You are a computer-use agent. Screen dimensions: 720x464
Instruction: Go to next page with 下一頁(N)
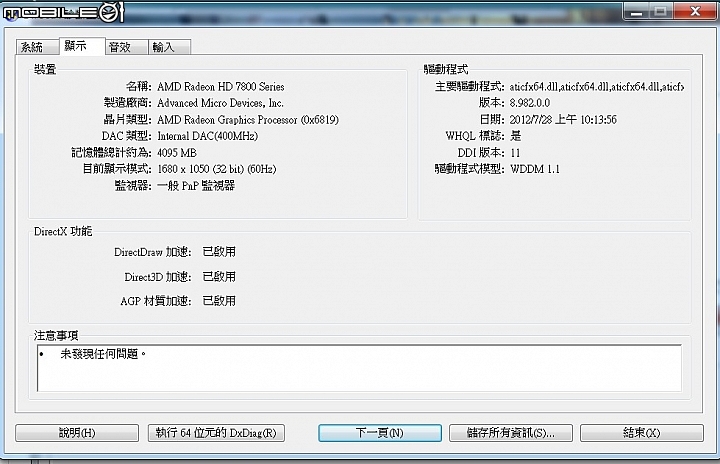pyautogui.click(x=380, y=433)
